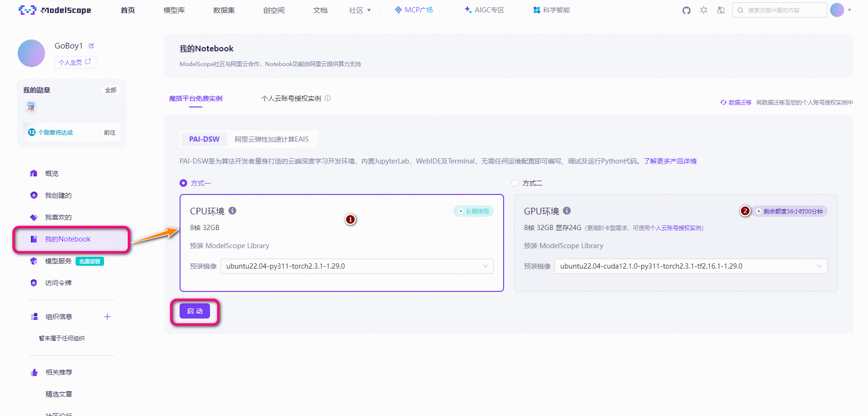Open 个人云账号授权实例 link in GPU card

[x=676, y=228]
